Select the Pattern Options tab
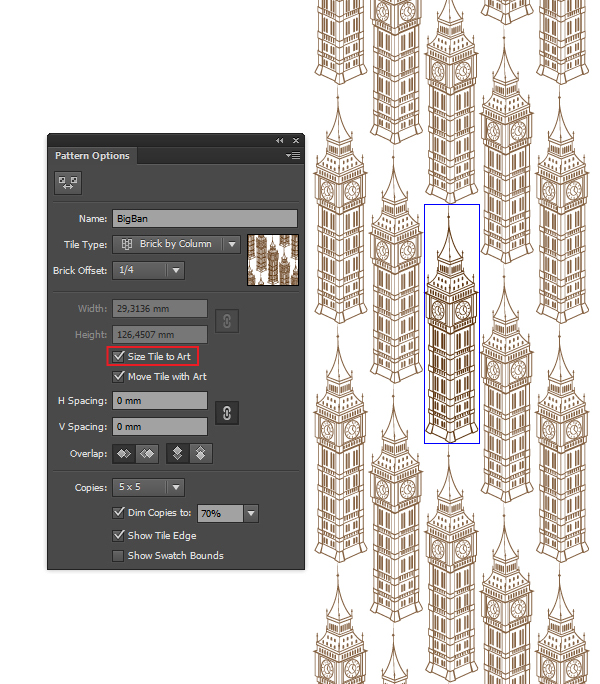Viewport: 600px width, 684px height. (92, 156)
